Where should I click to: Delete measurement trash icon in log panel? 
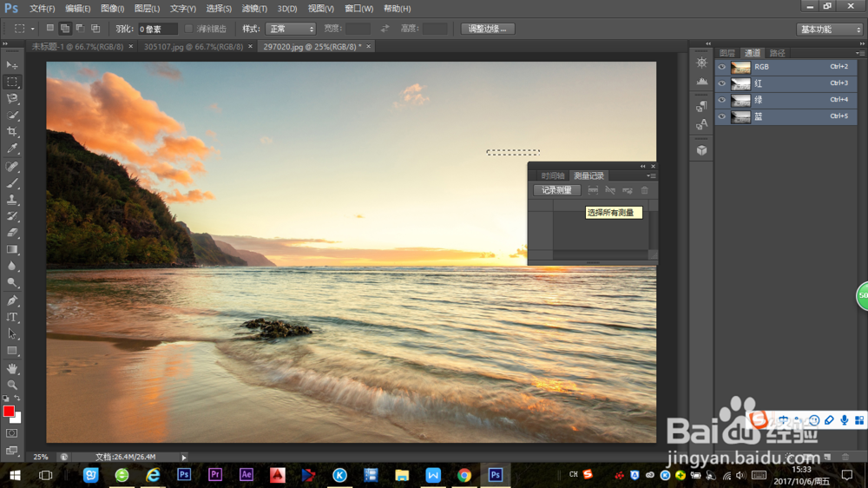(644, 190)
